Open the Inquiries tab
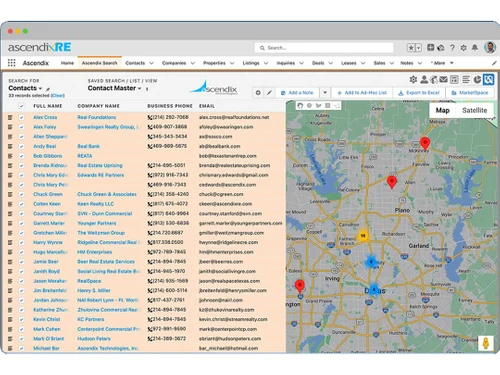The height and width of the screenshot is (375, 500). (x=286, y=63)
